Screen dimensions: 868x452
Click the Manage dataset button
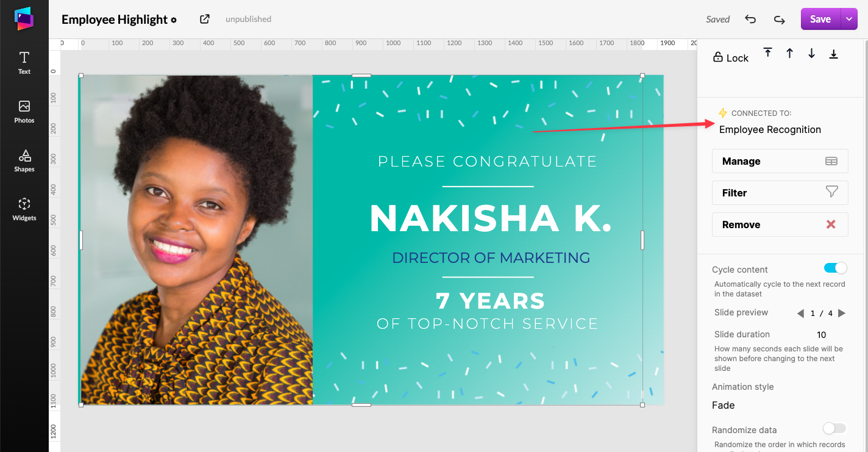pos(780,161)
